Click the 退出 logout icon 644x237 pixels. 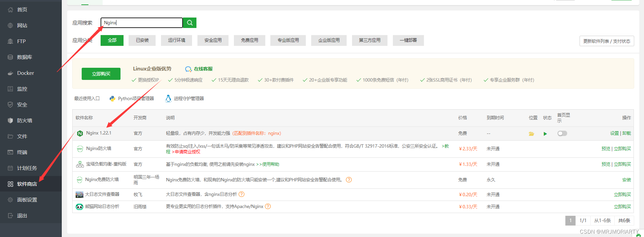point(10,216)
